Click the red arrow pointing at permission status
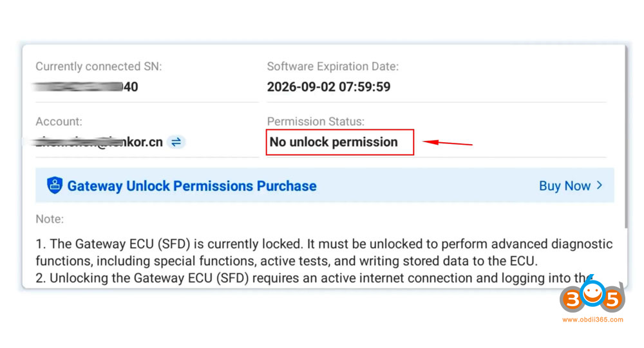Screen dimensions: 644x348 [x=447, y=142]
